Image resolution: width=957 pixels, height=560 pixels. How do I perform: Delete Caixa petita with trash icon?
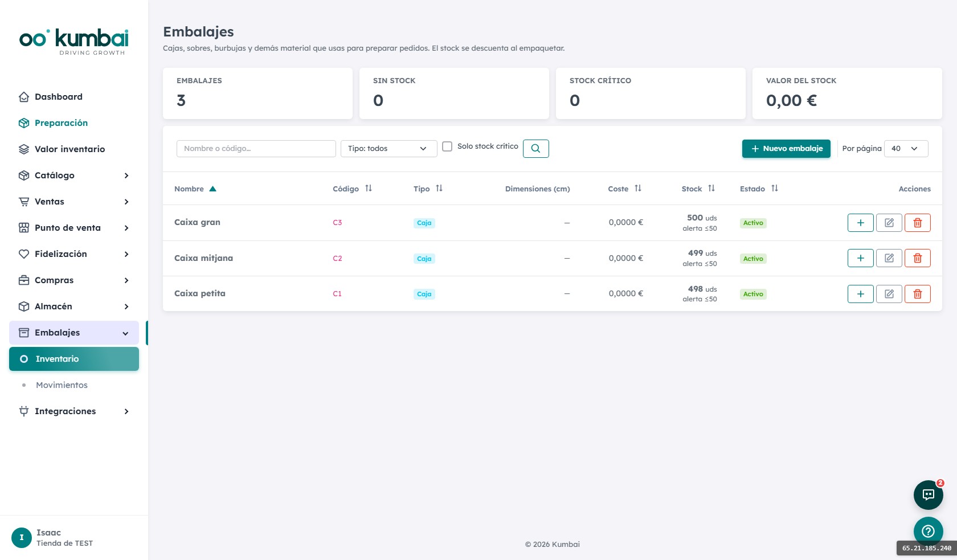(x=917, y=294)
